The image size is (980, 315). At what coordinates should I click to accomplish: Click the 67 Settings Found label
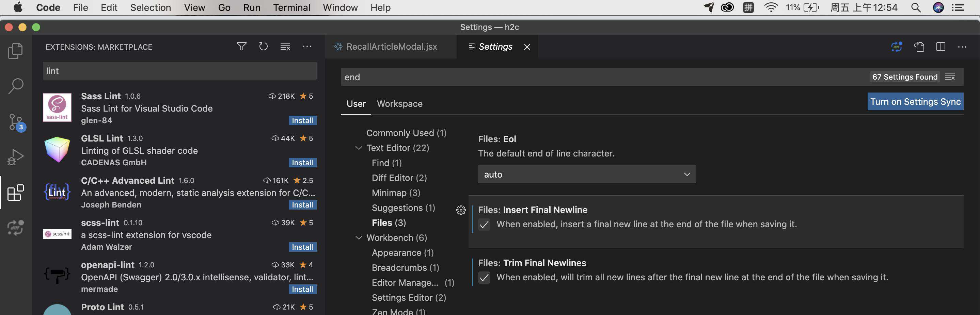coord(905,77)
